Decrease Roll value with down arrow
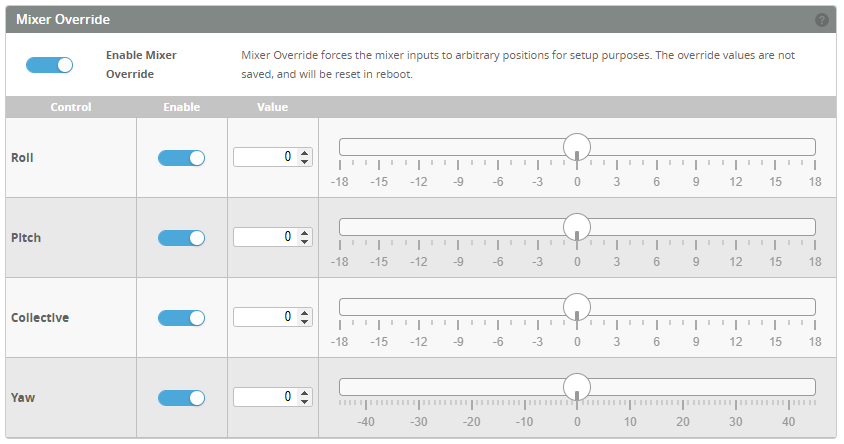Viewport: 844px width, 444px height. pyautogui.click(x=305, y=162)
